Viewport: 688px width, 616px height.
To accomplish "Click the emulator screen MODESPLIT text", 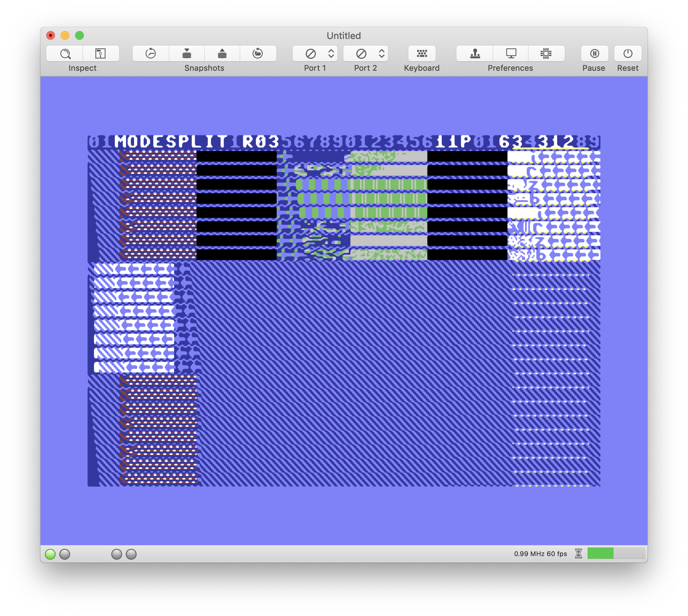I will pyautogui.click(x=171, y=142).
